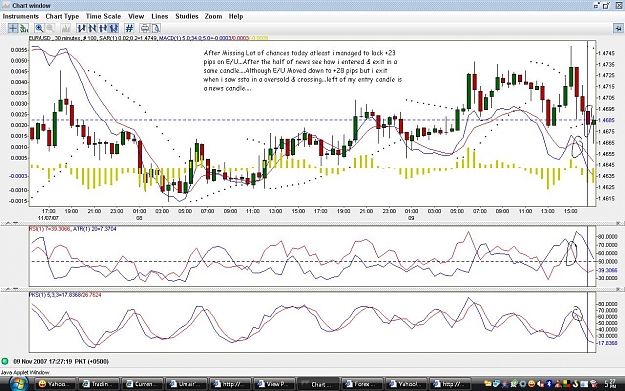
Task: Open the Zoom menu
Action: (x=213, y=16)
